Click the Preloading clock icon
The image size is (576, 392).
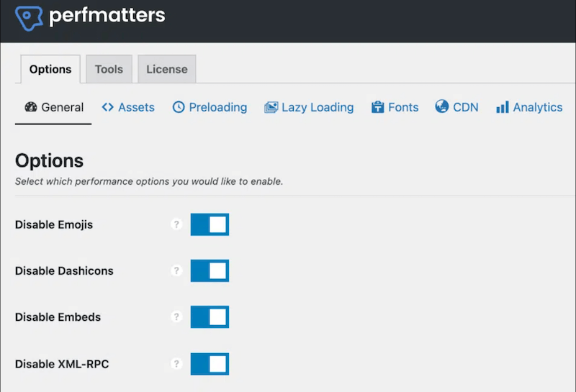(x=179, y=106)
